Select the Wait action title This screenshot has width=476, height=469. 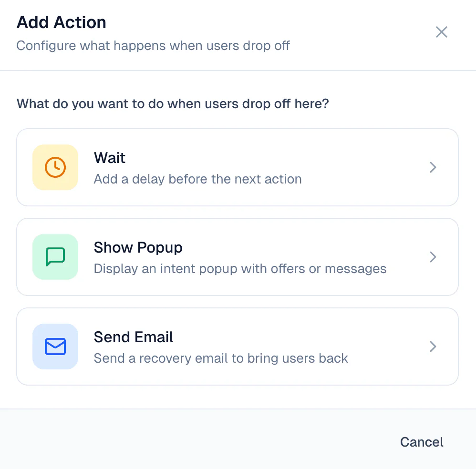(110, 158)
